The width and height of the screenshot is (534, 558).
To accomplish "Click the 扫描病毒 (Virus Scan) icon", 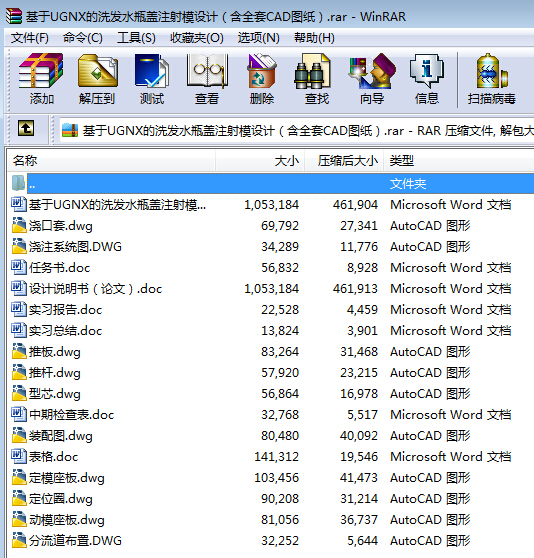I will pos(492,70).
